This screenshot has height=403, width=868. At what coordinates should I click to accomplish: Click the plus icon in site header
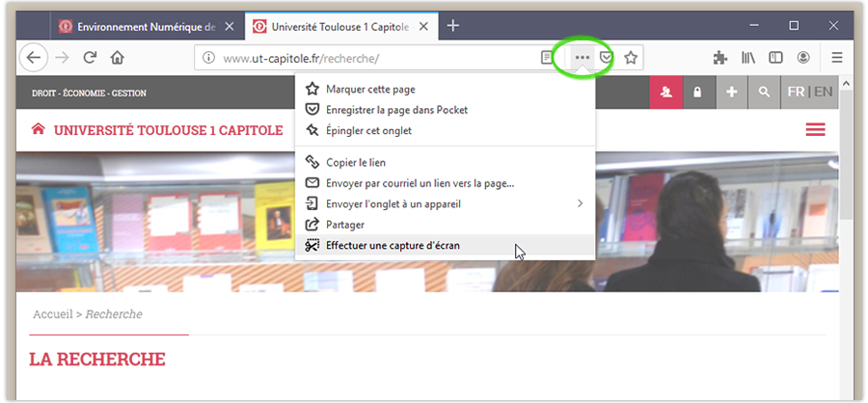coord(731,93)
